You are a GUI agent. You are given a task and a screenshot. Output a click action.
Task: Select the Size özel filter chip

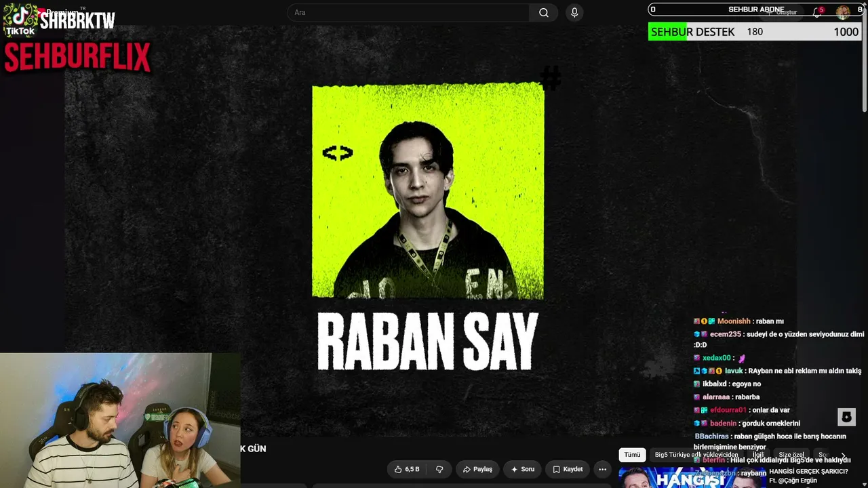pyautogui.click(x=791, y=455)
